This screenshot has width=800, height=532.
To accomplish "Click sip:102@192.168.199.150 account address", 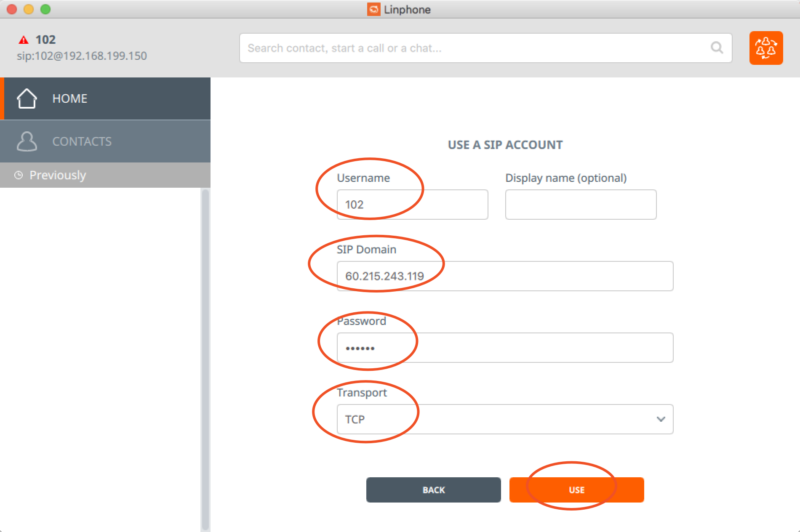I will point(82,56).
